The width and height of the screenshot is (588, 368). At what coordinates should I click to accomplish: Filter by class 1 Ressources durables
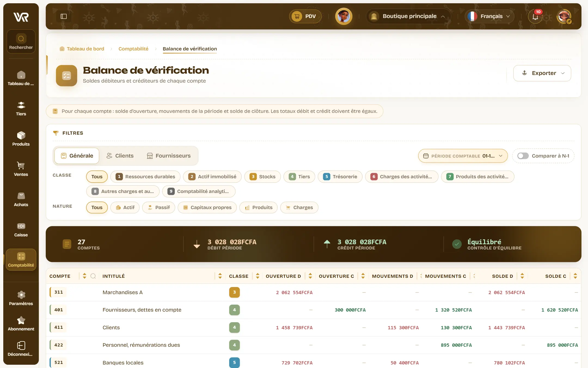pos(145,177)
